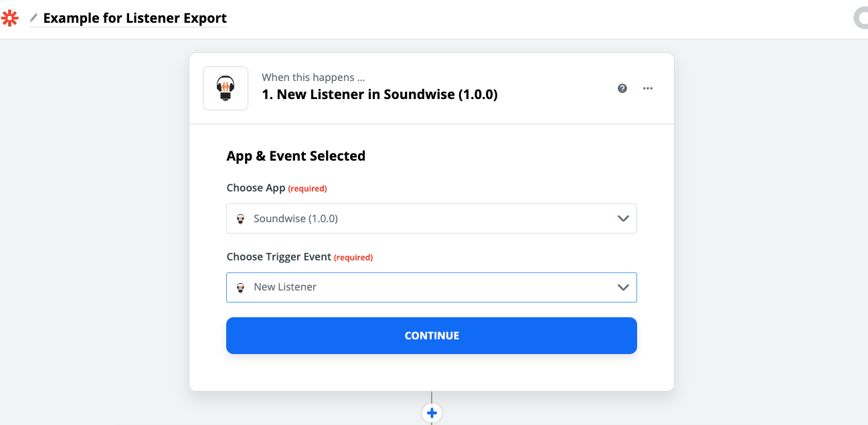Open the Choose App dropdown showing Soundwise (1.0.0)

[432, 219]
